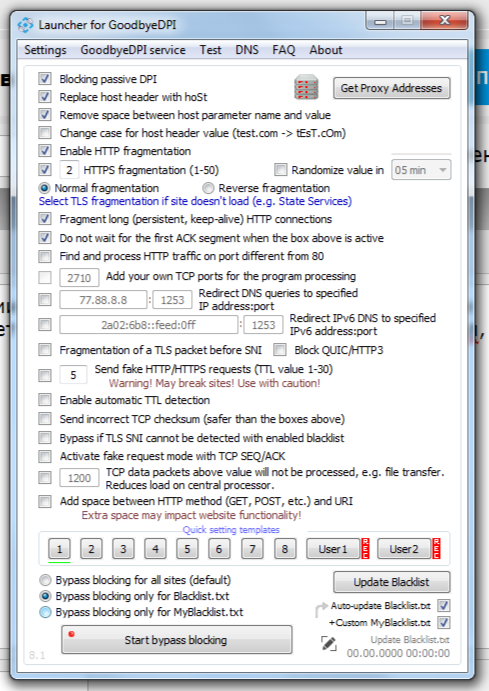This screenshot has width=489, height=691.
Task: Select Bypass blocking only for MyBlacklist.txt
Action: [45, 612]
